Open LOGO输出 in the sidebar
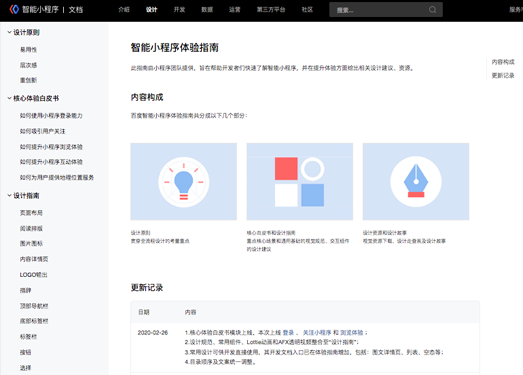Image resolution: width=523 pixels, height=375 pixels. [x=33, y=275]
